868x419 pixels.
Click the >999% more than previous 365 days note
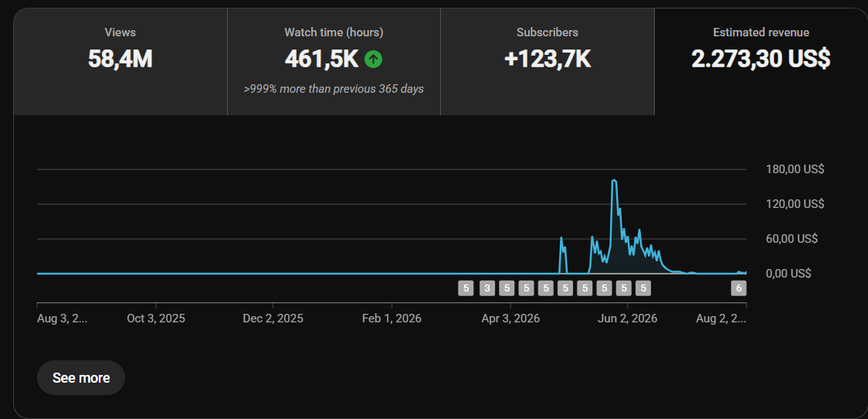click(x=334, y=89)
